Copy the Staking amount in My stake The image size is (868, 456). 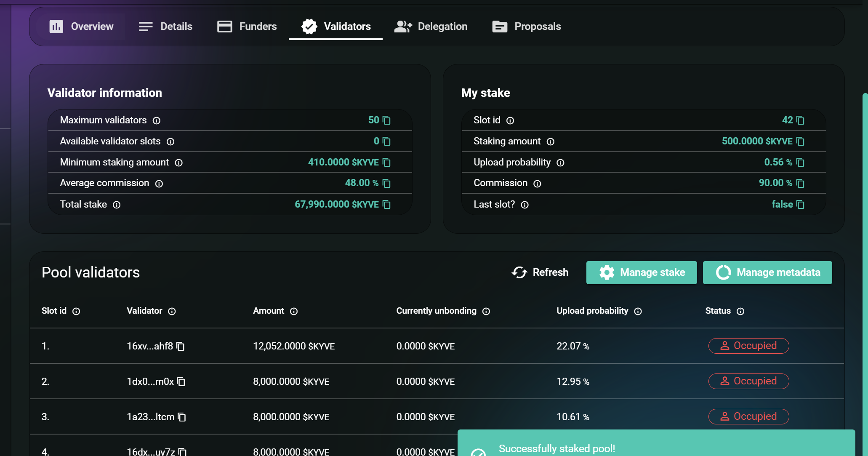click(800, 141)
